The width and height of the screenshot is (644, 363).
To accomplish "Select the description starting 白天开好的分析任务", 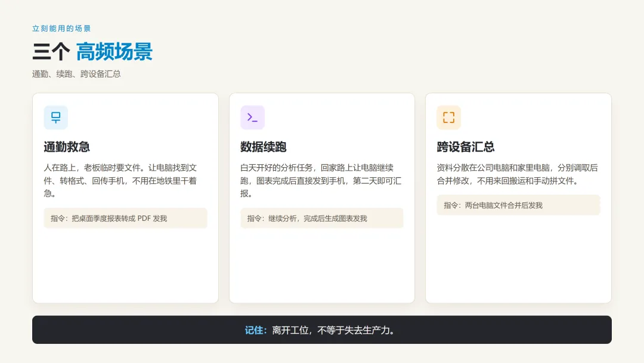I will pos(321,180).
